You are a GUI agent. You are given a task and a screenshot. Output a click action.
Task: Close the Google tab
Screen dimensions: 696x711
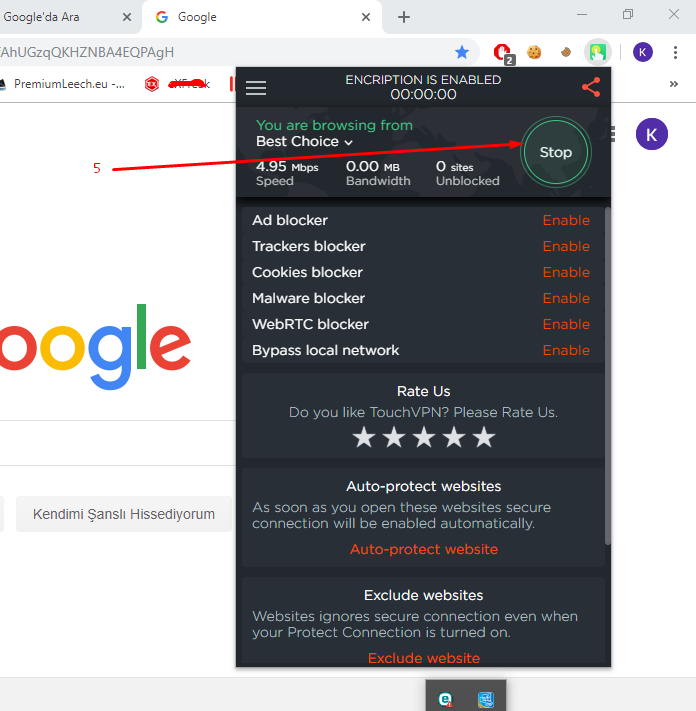(x=366, y=17)
